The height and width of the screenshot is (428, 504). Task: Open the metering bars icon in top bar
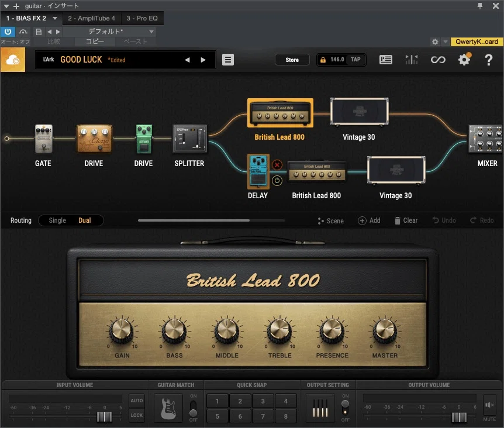412,60
